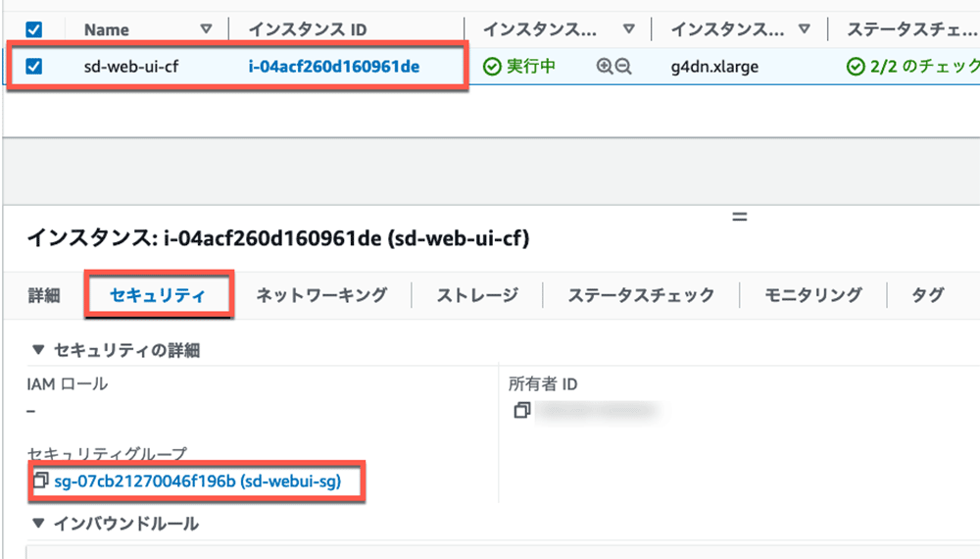Click the panel resize handle (=)
Viewport: 980px width, 559px height.
(x=739, y=217)
